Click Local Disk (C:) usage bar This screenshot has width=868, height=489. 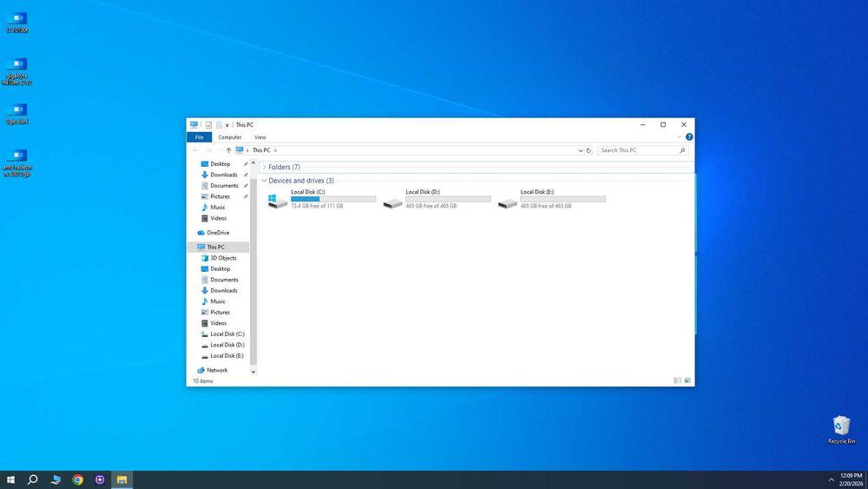click(x=333, y=199)
